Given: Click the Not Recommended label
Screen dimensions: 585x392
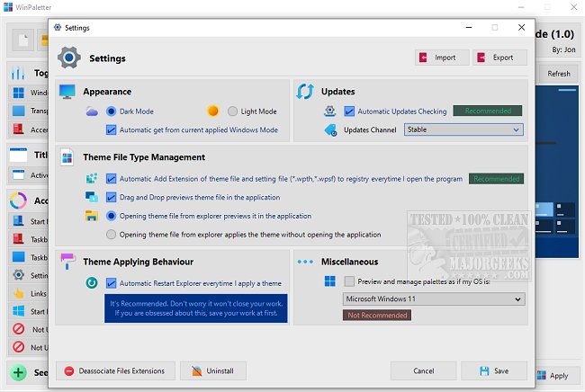Looking at the screenshot, I should (x=377, y=316).
